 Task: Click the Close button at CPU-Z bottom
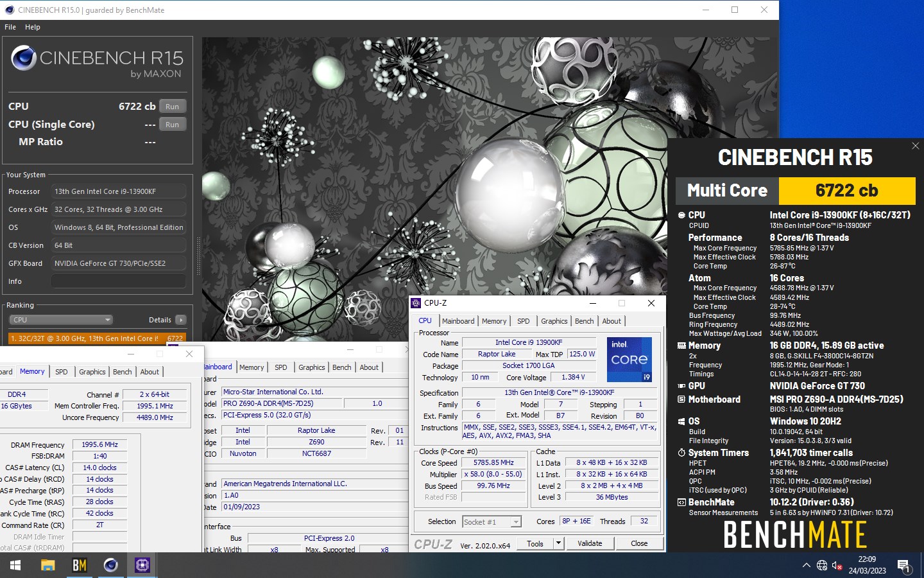[x=639, y=543]
